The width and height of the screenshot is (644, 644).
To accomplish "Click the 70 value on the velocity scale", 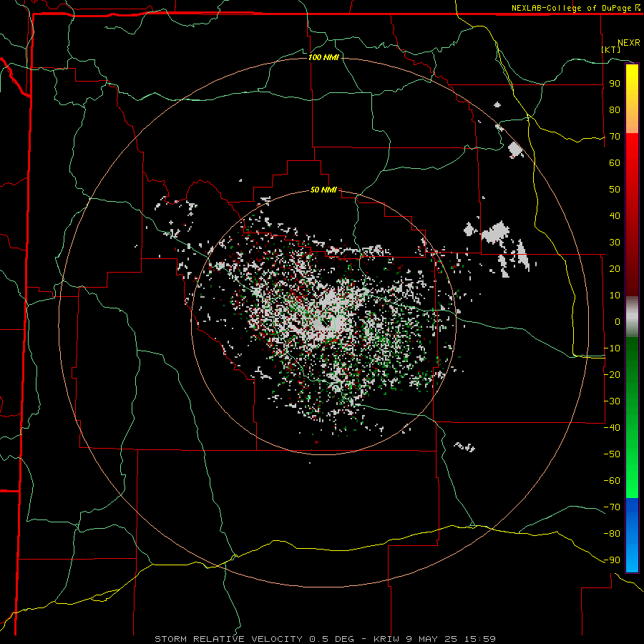I will coord(615,137).
